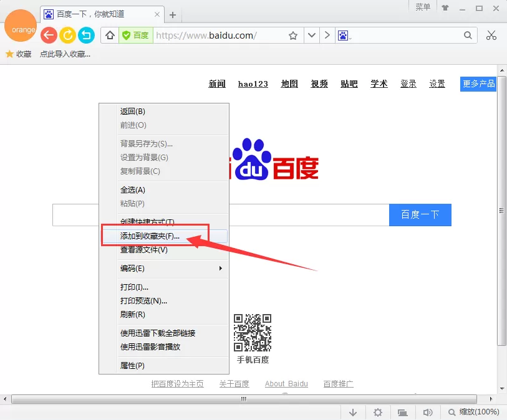Open the 新闻 link
The image size is (507, 420).
point(217,84)
